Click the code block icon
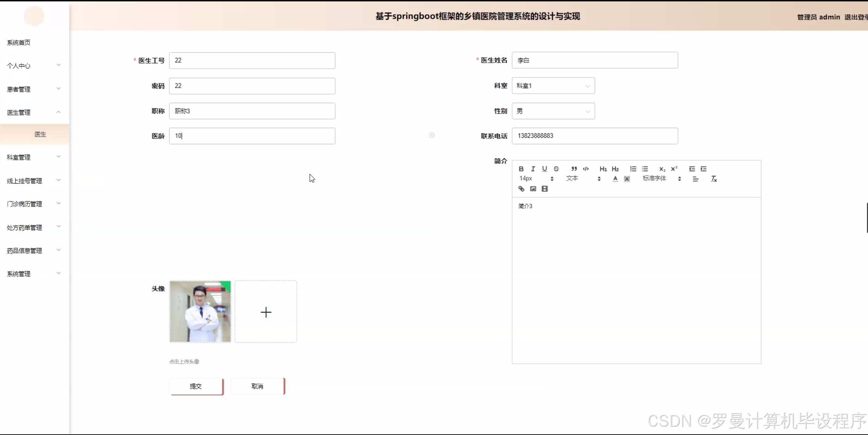This screenshot has height=435, width=868. tap(586, 169)
